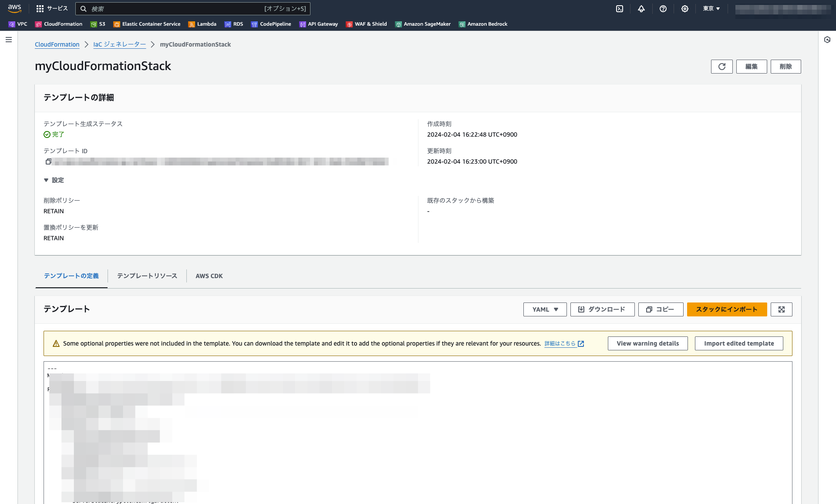Click the スタックにインポート button
Viewport: 836px width, 504px height.
(x=727, y=309)
